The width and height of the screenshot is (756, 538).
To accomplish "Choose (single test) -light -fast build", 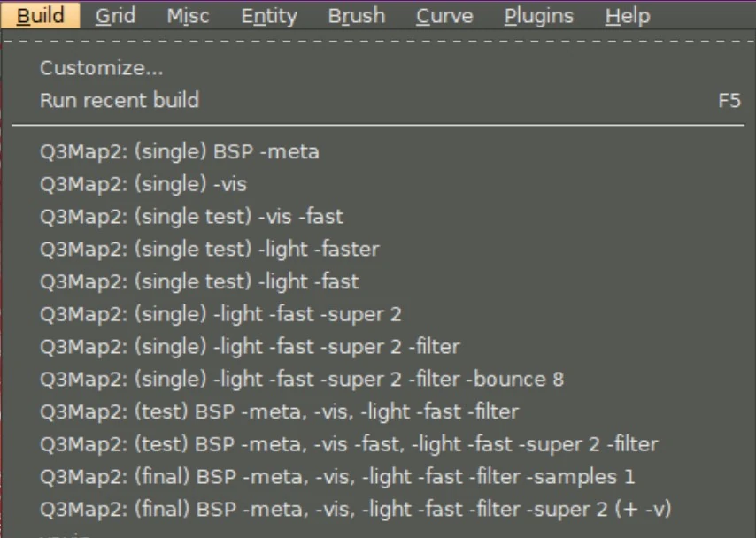I will coord(199,281).
